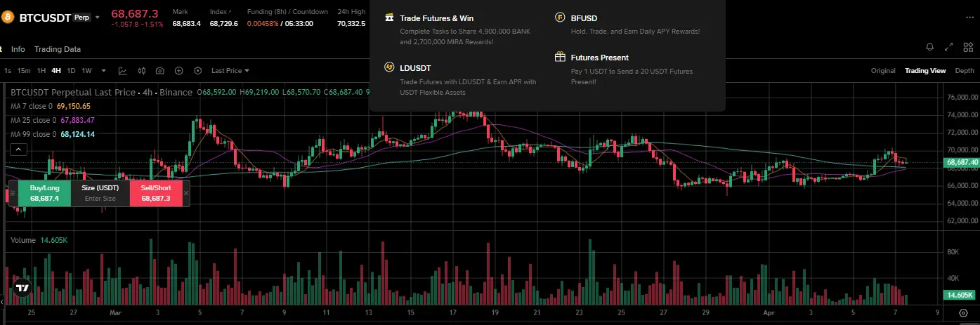Click the Bitcoin coin logo
Screen dimensions: 980x325
point(8,18)
